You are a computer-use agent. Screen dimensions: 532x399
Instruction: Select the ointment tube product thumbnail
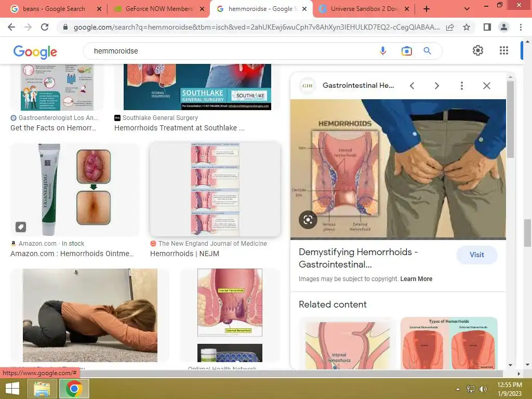click(75, 190)
